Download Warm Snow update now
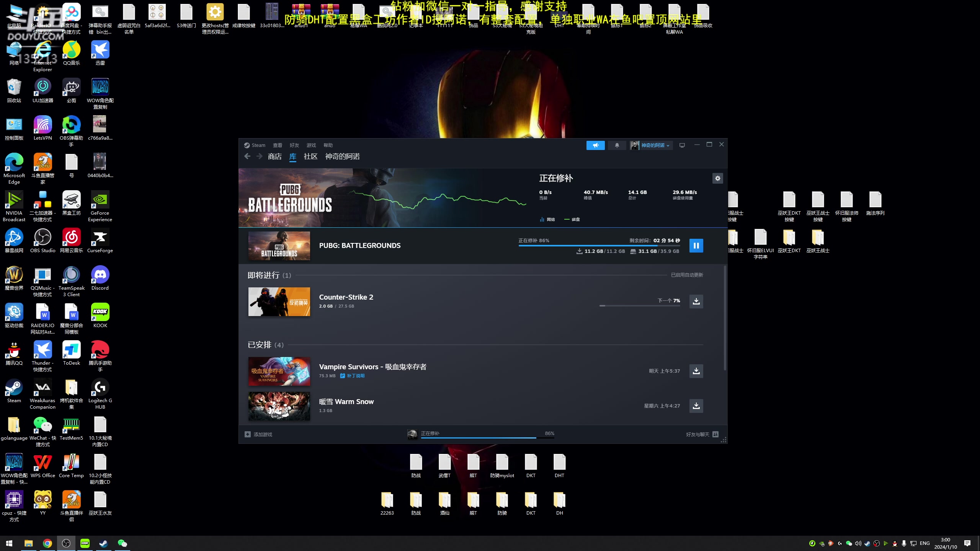This screenshot has height=551, width=980. (x=696, y=406)
